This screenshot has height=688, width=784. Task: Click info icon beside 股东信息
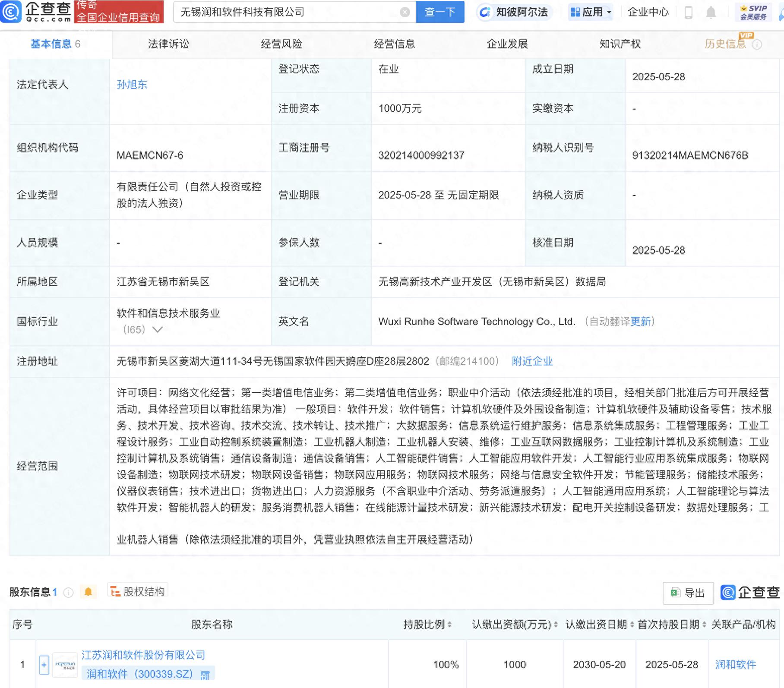pyautogui.click(x=68, y=593)
